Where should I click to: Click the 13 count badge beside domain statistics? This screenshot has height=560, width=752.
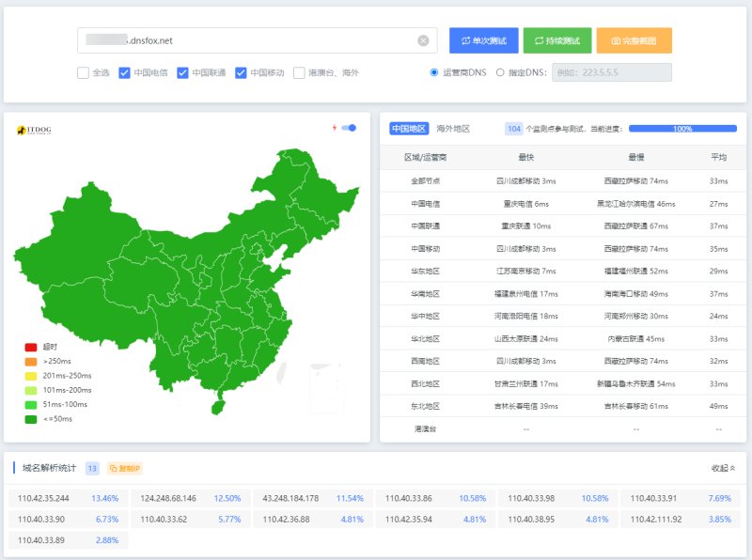click(x=92, y=469)
